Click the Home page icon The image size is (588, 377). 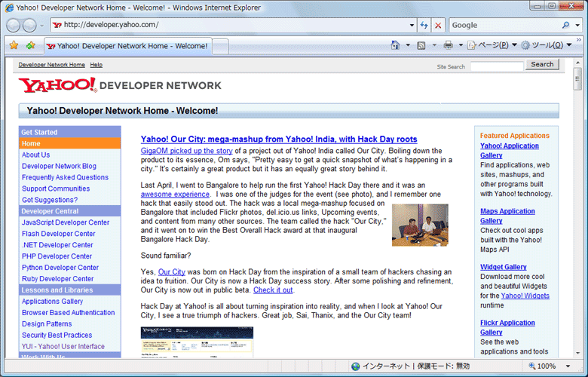click(x=395, y=45)
